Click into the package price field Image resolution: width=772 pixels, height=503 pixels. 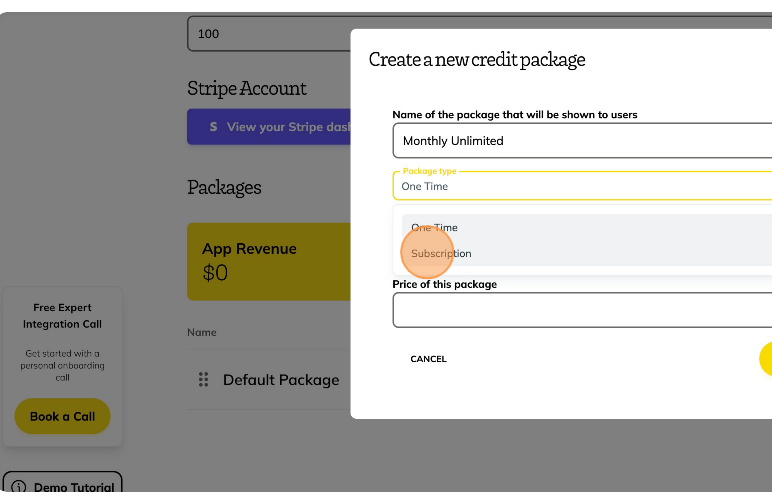[582, 310]
